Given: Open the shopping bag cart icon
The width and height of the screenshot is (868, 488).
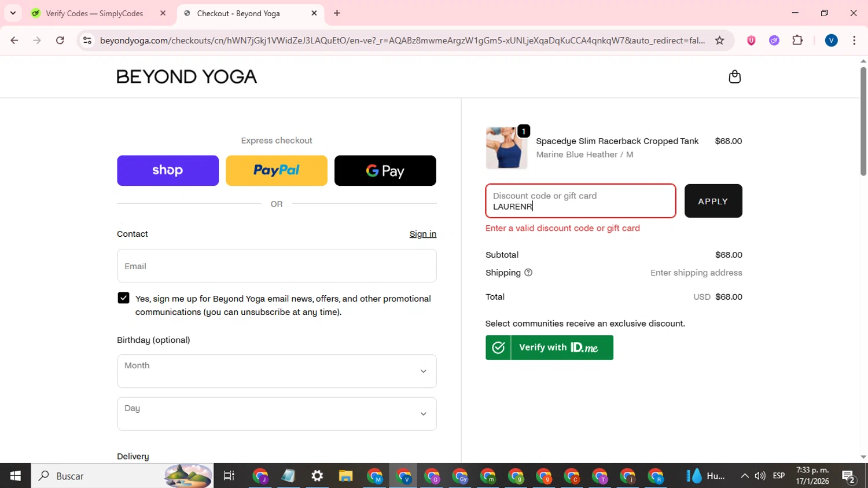Looking at the screenshot, I should tap(734, 76).
